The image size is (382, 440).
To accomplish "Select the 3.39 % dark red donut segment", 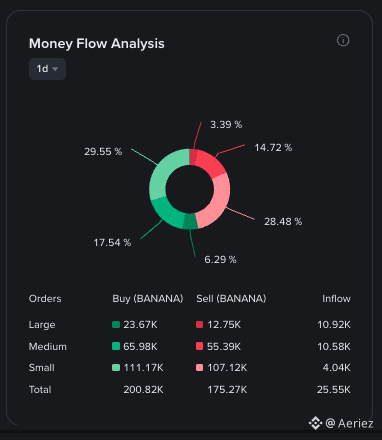I will click(x=193, y=157).
